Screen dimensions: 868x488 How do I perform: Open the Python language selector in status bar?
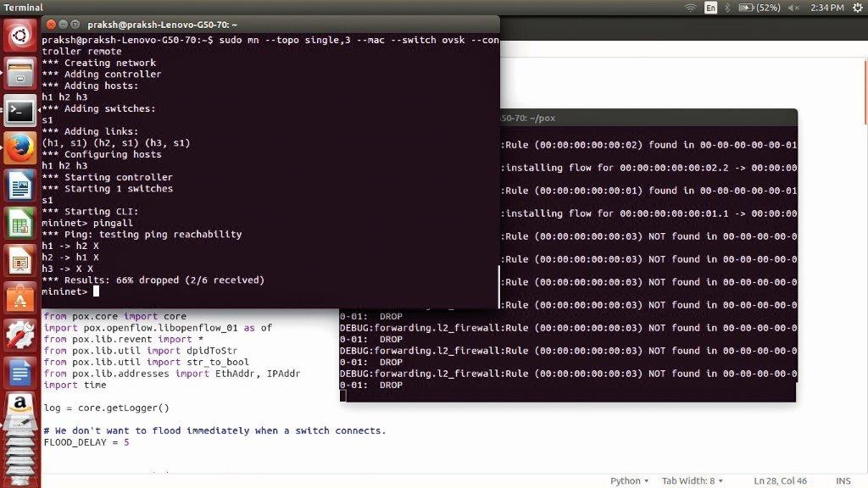point(630,481)
